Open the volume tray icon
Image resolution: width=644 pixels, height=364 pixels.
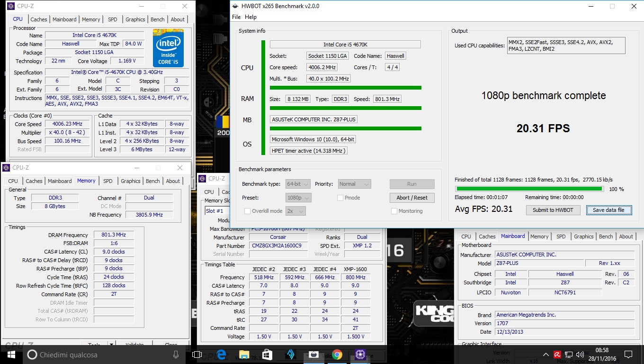coord(580,355)
